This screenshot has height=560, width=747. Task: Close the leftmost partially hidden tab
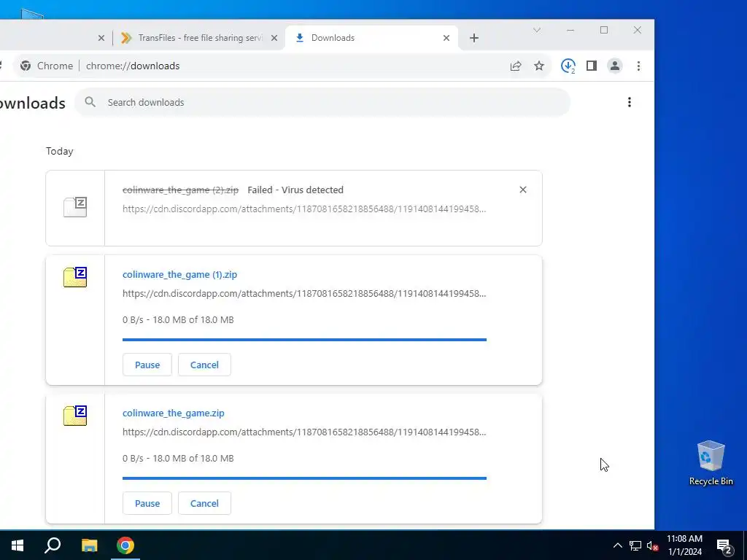click(x=101, y=38)
